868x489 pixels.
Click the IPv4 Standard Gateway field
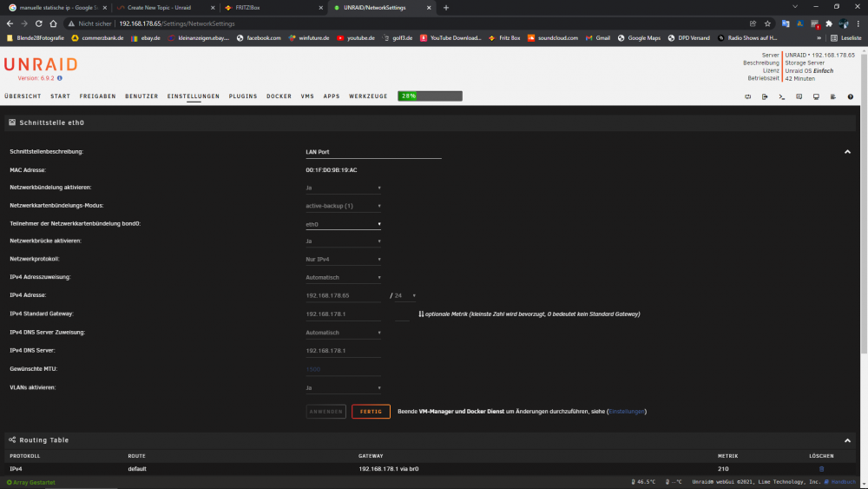click(343, 314)
